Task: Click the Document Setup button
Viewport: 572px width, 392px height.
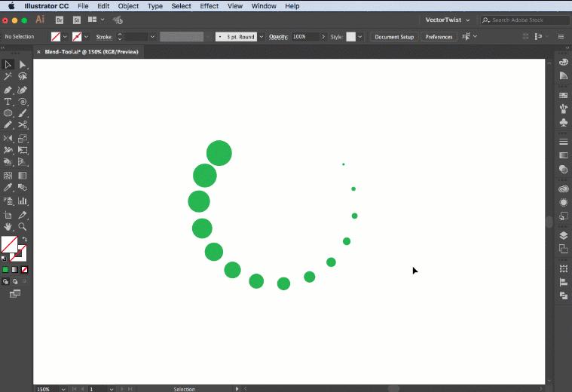Action: (x=394, y=37)
